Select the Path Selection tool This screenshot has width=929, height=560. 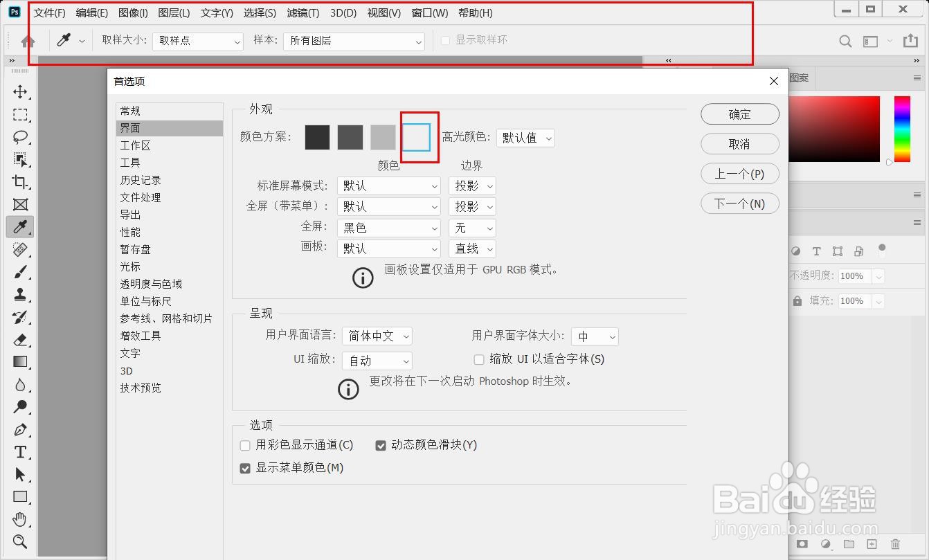pyautogui.click(x=21, y=474)
